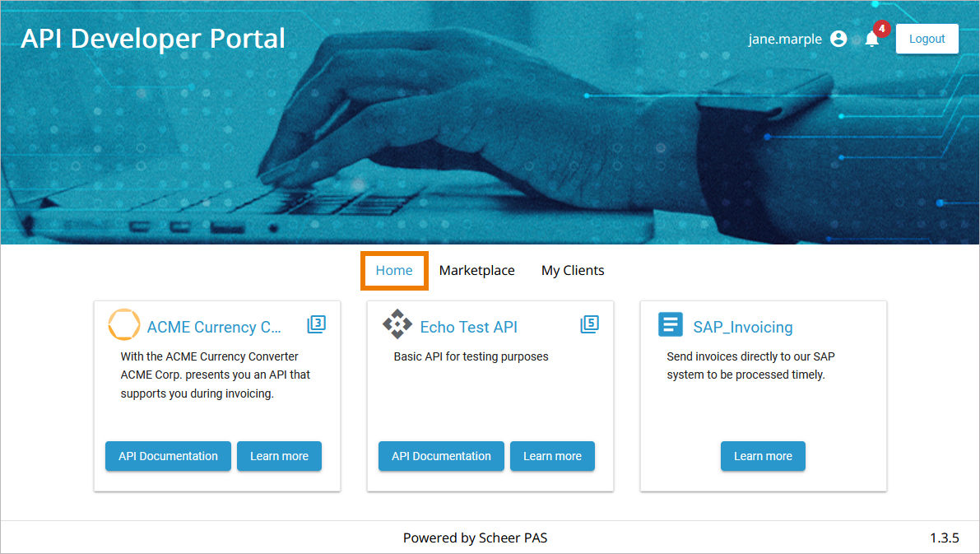
Task: Click Learn more on SAP_Invoicing
Action: (x=763, y=455)
